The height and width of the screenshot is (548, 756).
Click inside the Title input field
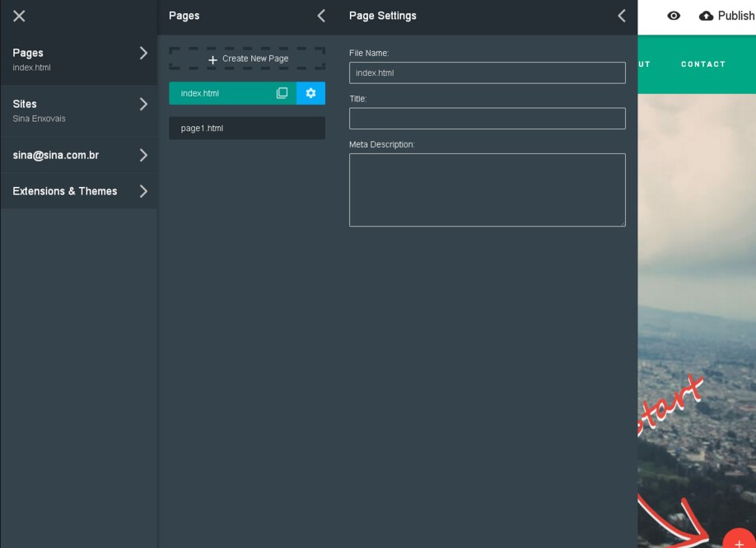click(487, 118)
